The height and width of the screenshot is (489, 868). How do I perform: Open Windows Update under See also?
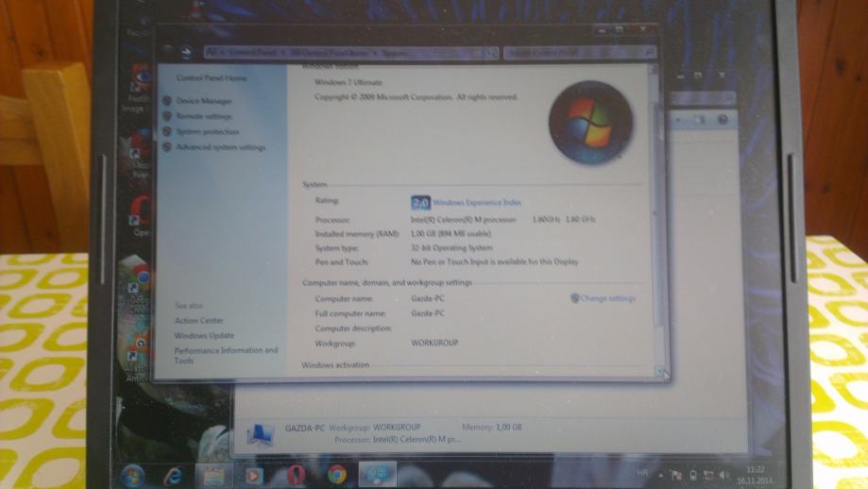pyautogui.click(x=204, y=336)
